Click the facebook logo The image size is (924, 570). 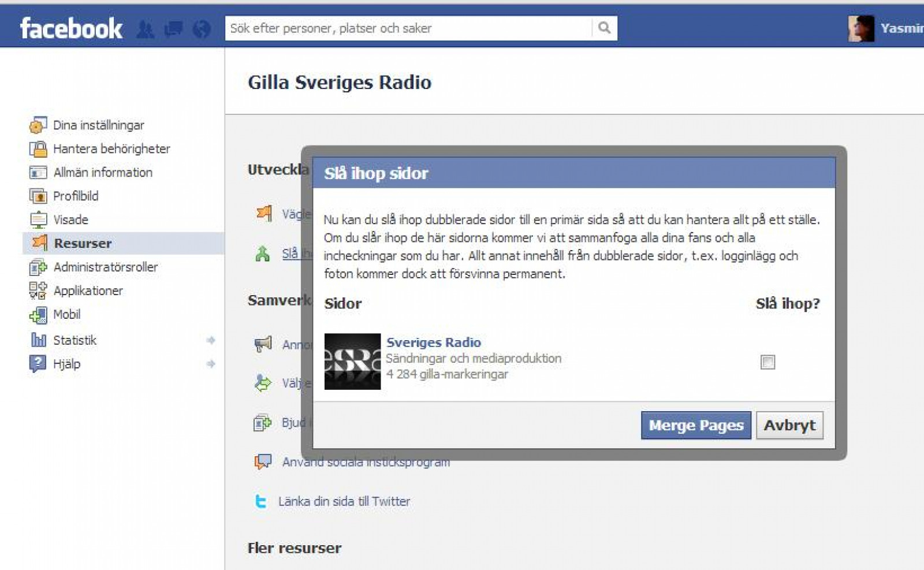click(71, 28)
